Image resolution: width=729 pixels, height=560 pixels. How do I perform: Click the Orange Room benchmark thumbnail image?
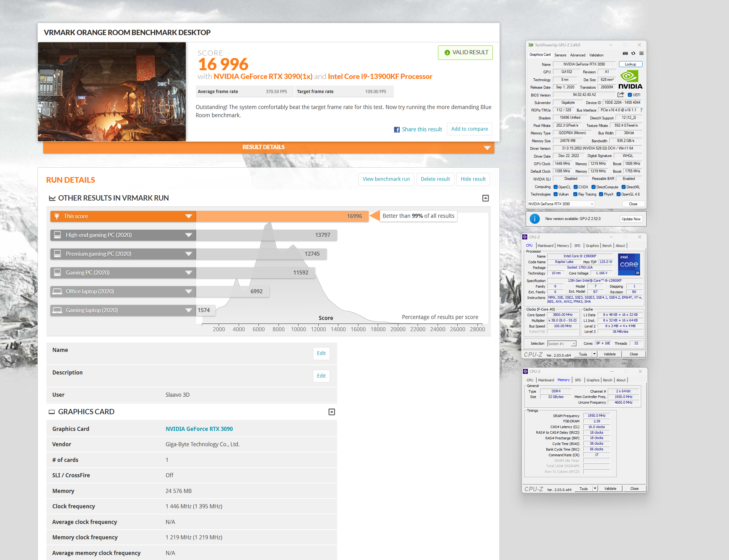(x=112, y=92)
